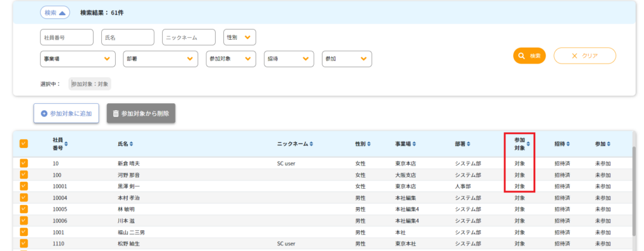Sort by 招待 column sort arrows
644x251 pixels.
(568, 144)
